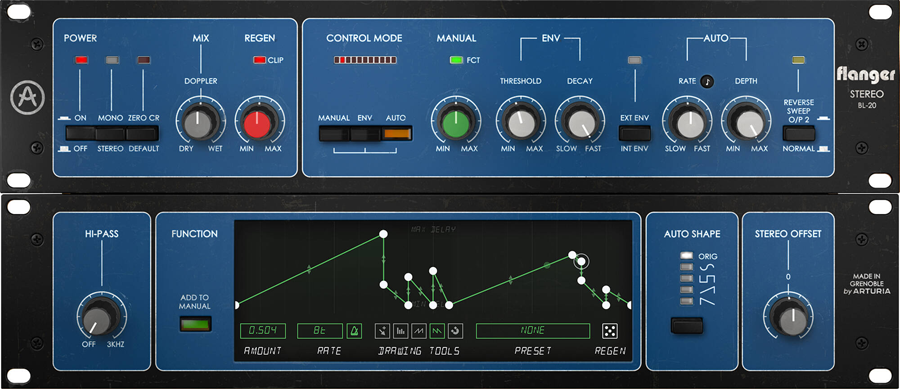Flip the Power ON/OFF switch
Screen dimensions: 900x389
pyautogui.click(x=80, y=134)
